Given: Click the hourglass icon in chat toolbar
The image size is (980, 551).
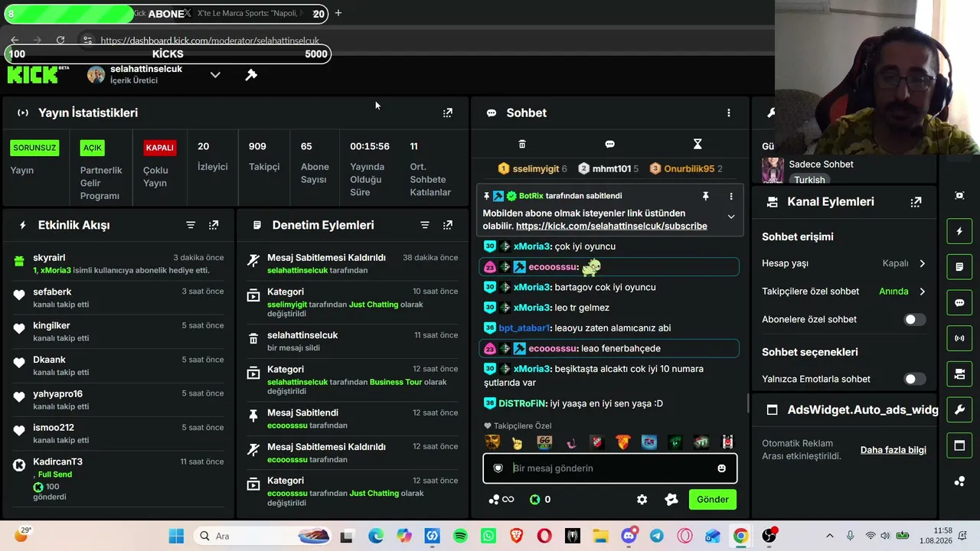Looking at the screenshot, I should (x=697, y=144).
